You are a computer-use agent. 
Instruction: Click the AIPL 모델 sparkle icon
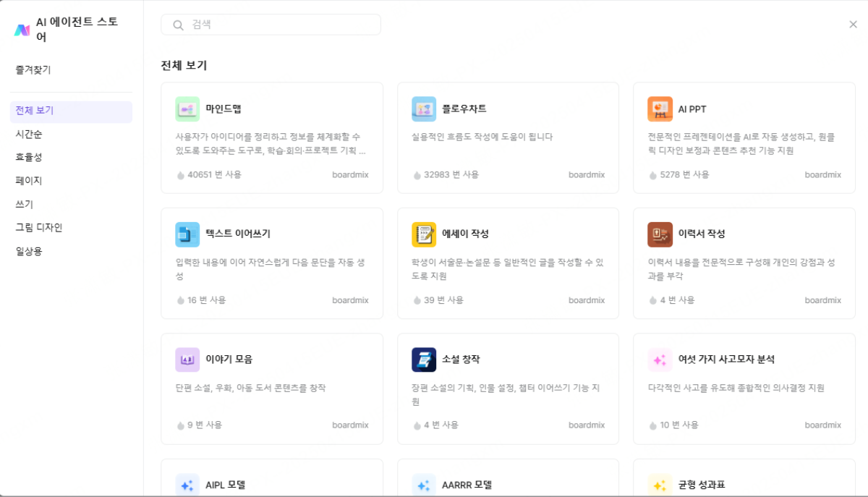point(187,484)
